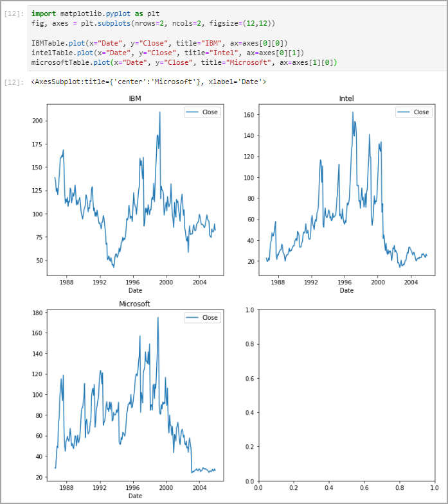
Task: Click the IBMTable.plot code line
Action: pyautogui.click(x=159, y=43)
